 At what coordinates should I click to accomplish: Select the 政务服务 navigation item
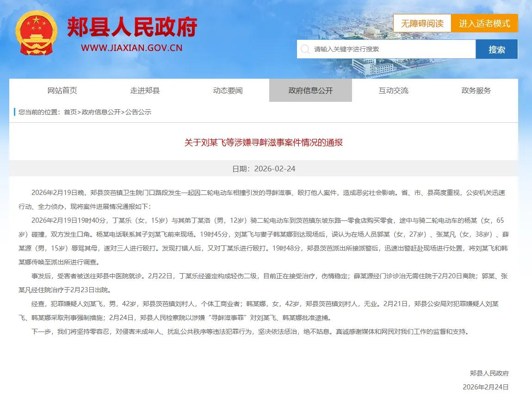[x=476, y=91]
